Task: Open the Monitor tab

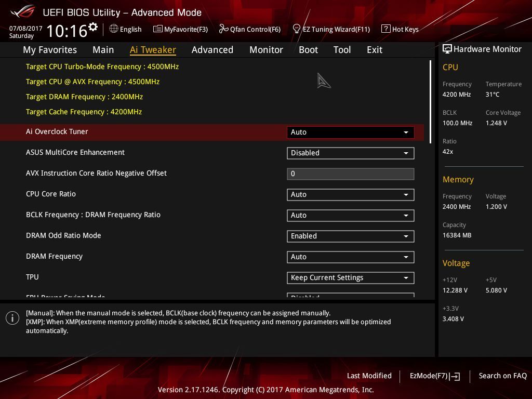Action: coord(267,49)
